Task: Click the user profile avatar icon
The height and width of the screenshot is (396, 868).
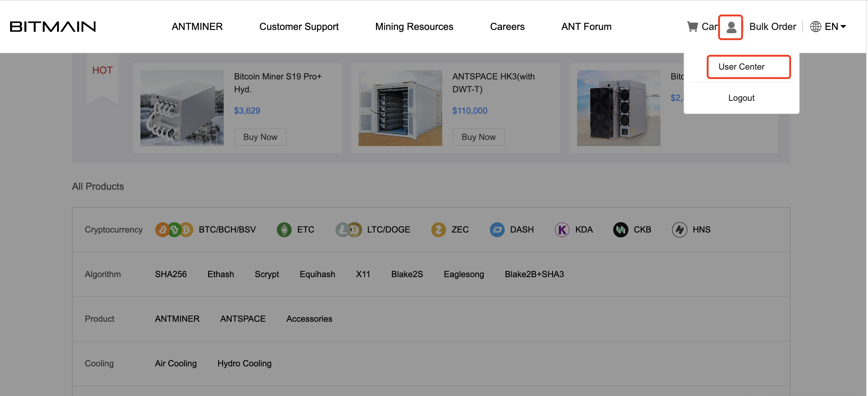Action: click(x=731, y=27)
